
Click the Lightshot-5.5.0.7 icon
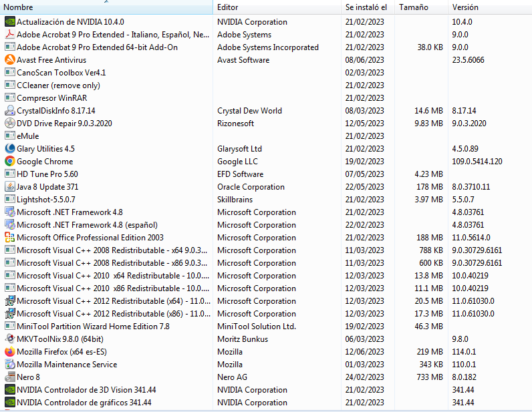10,200
